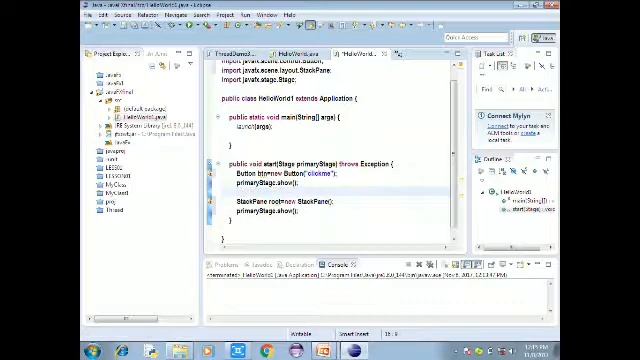This screenshot has height=360, width=640.
Task: Open the Window menu
Action: (x=267, y=15)
